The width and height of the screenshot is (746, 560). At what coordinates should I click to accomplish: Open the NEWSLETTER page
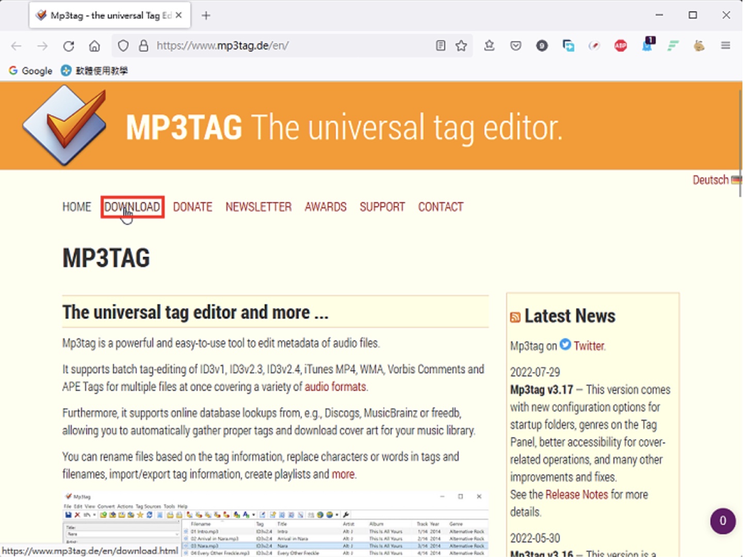click(260, 208)
